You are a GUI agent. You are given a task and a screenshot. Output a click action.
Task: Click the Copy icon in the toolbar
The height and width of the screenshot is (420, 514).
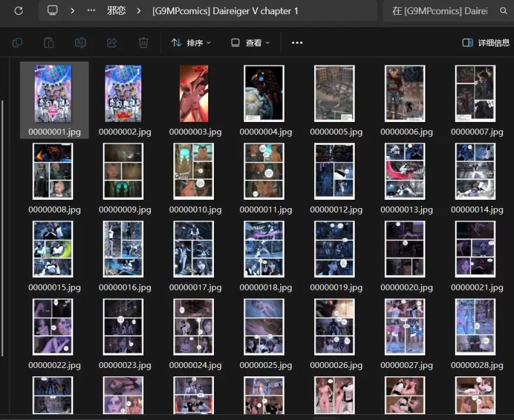point(17,42)
